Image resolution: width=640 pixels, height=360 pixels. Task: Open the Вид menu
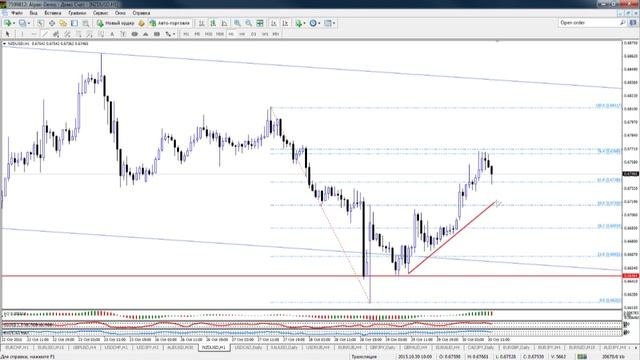(x=33, y=13)
